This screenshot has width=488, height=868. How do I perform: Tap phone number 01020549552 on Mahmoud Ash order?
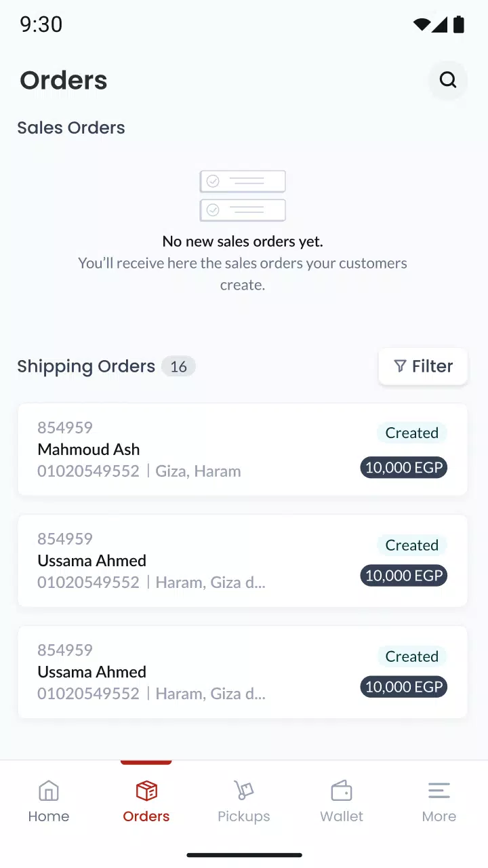click(x=88, y=471)
